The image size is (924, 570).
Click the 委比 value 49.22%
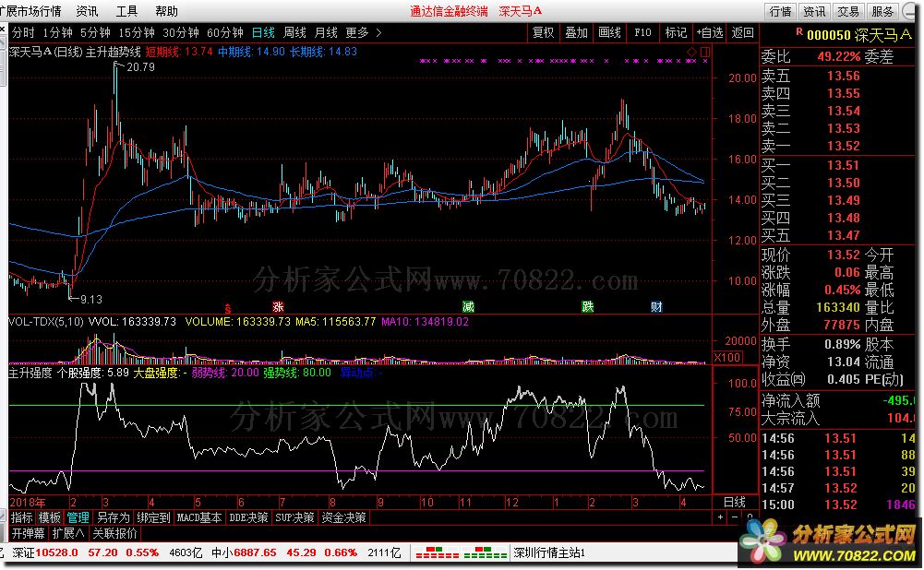tap(838, 57)
